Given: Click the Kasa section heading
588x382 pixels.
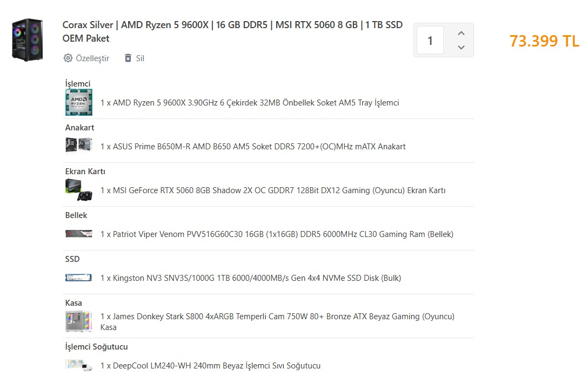Looking at the screenshot, I should (73, 303).
